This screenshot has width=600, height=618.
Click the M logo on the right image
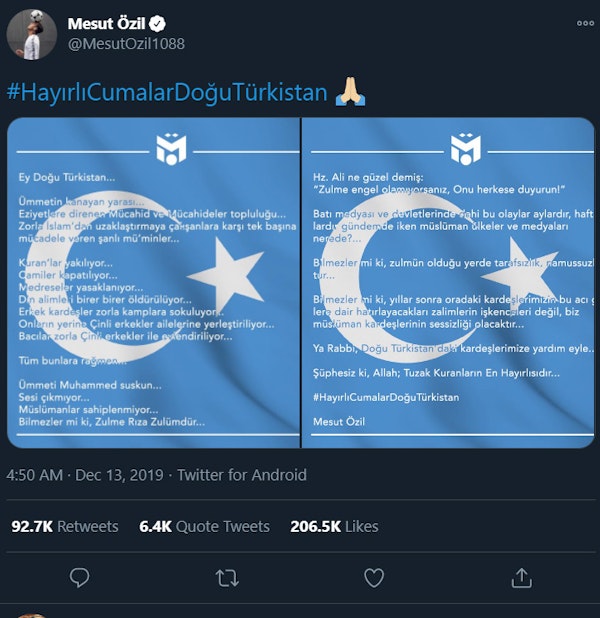466,149
